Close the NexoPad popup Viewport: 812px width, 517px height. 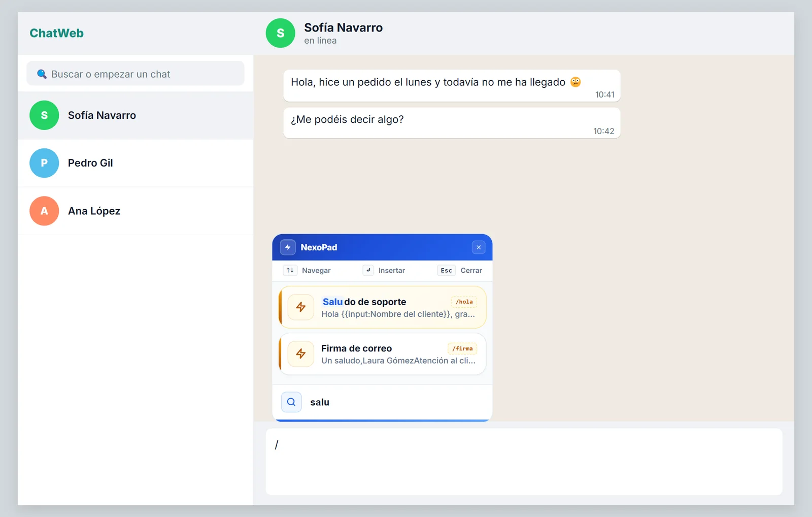(479, 247)
